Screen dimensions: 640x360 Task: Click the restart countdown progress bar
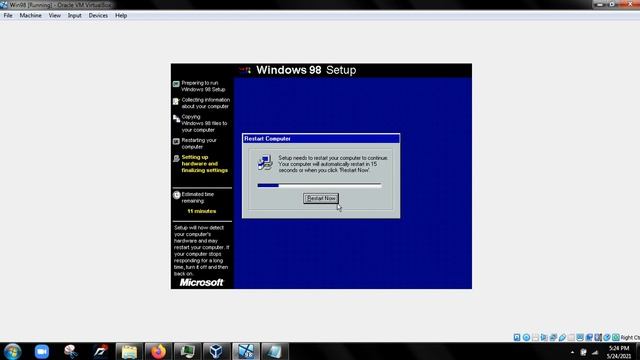pyautogui.click(x=320, y=185)
